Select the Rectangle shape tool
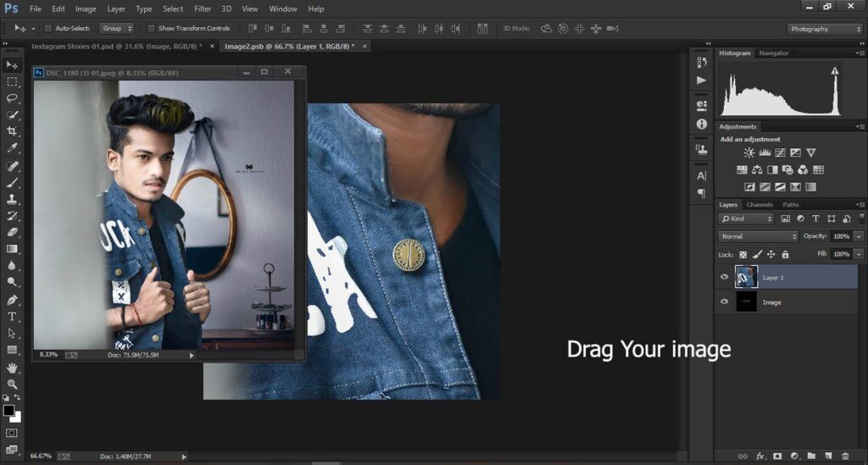The height and width of the screenshot is (465, 868). 12,350
